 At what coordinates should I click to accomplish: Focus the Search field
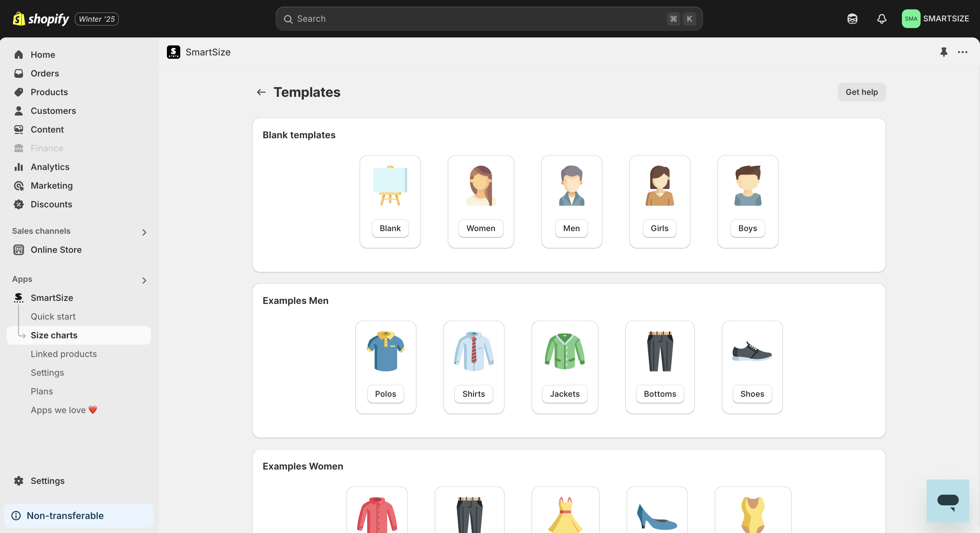[489, 19]
